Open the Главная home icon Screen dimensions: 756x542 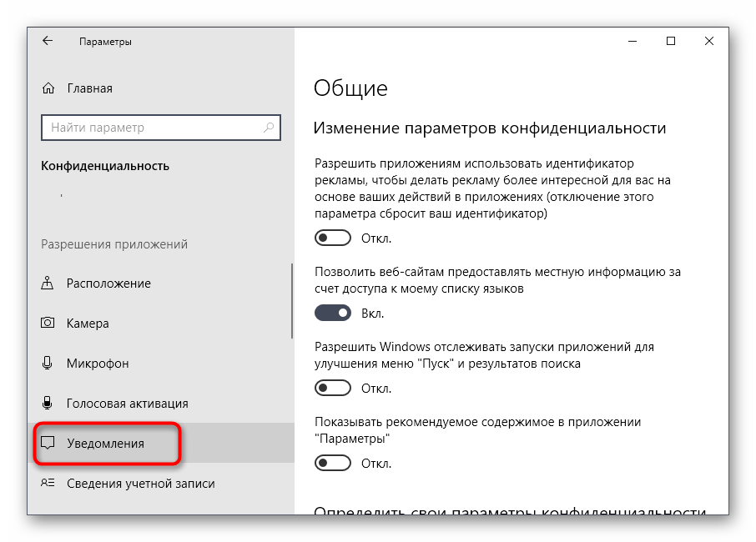tap(48, 88)
